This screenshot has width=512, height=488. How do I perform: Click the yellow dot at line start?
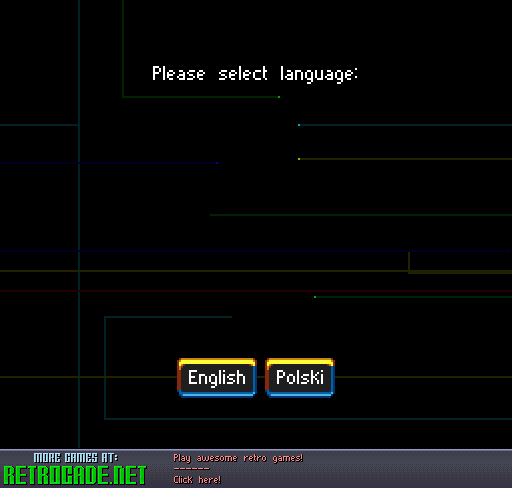point(299,159)
